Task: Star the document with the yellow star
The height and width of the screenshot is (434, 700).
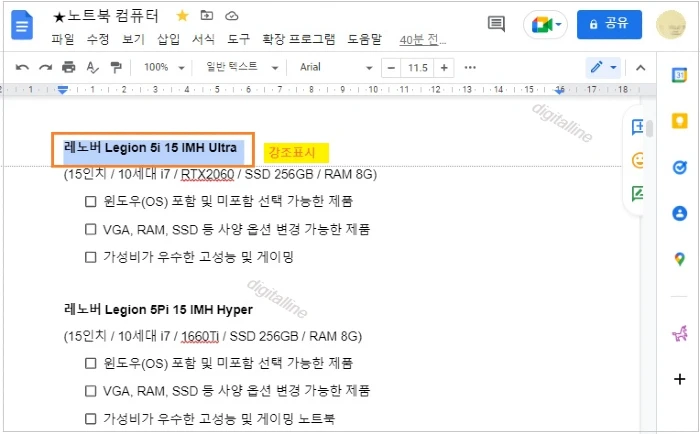Action: (x=182, y=16)
